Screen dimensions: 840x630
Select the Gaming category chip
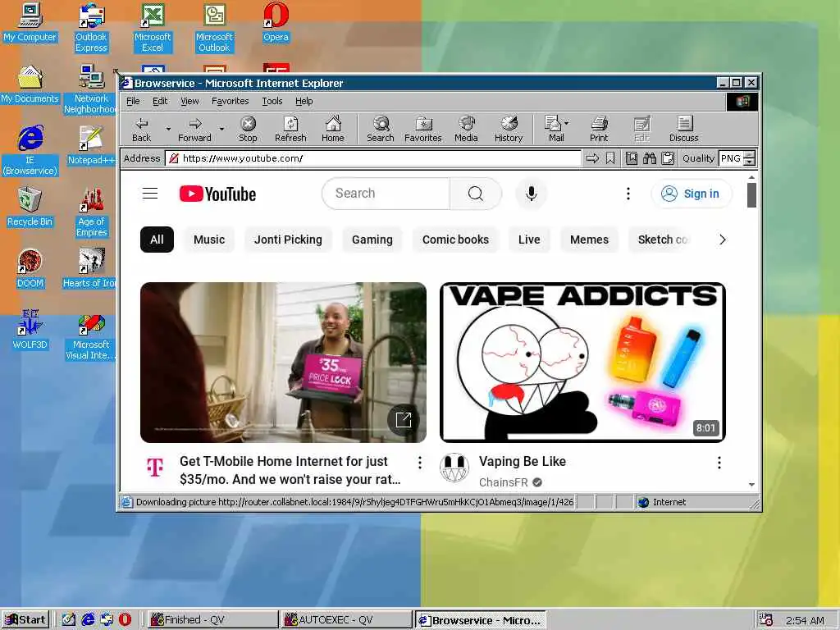click(372, 240)
